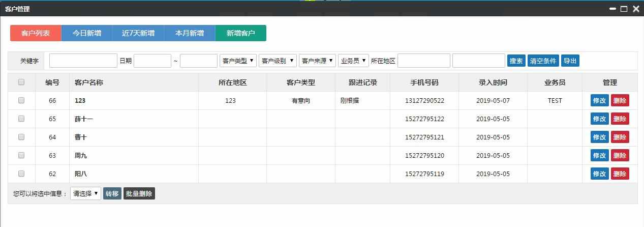Click phone number 13127290522
This screenshot has width=644, height=227.
tap(424, 101)
